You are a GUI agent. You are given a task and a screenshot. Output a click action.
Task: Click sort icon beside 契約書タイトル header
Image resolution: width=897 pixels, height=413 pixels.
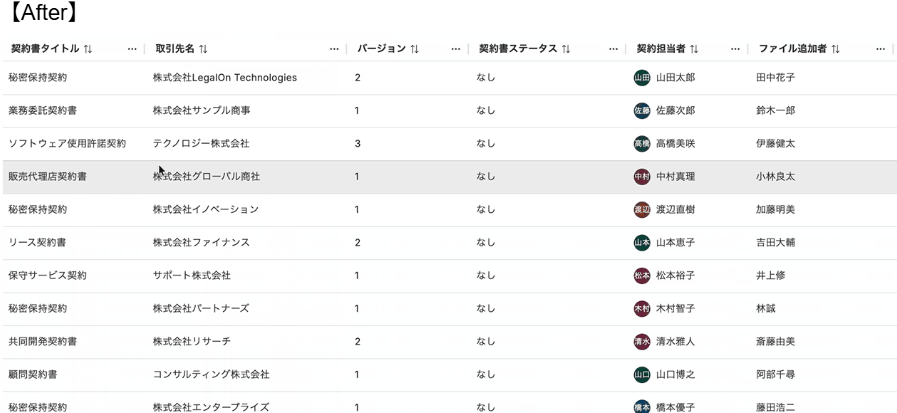[88, 49]
